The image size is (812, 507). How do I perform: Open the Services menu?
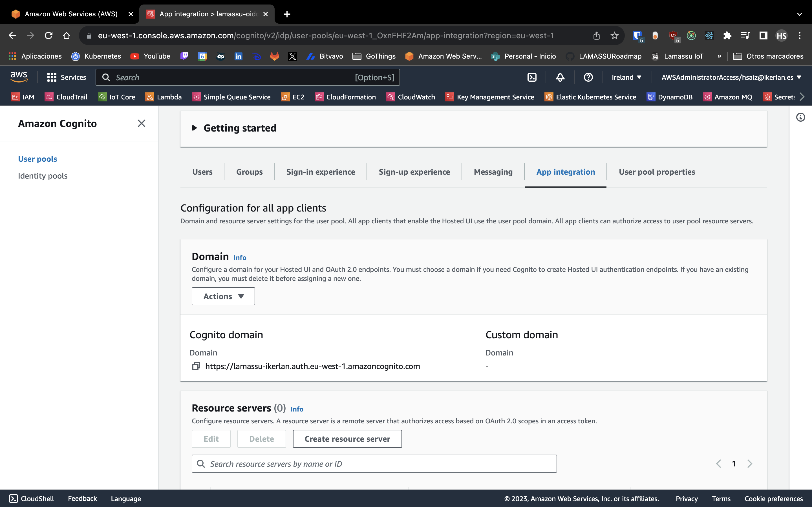(67, 77)
